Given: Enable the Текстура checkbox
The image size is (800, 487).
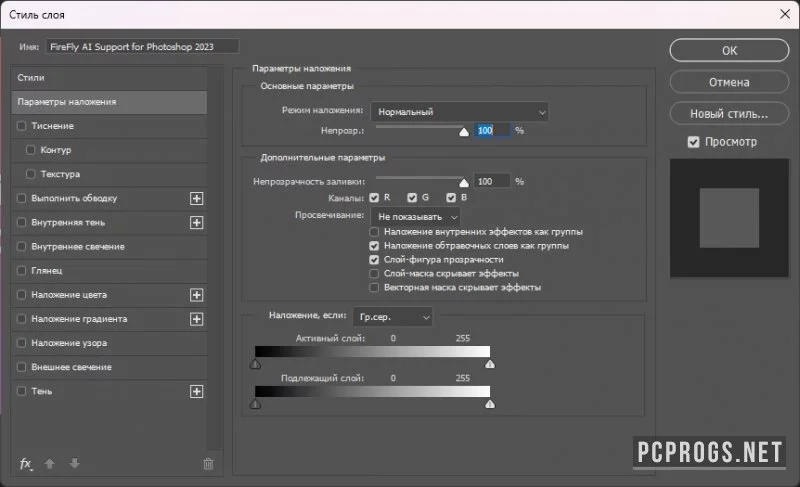Looking at the screenshot, I should [x=31, y=174].
